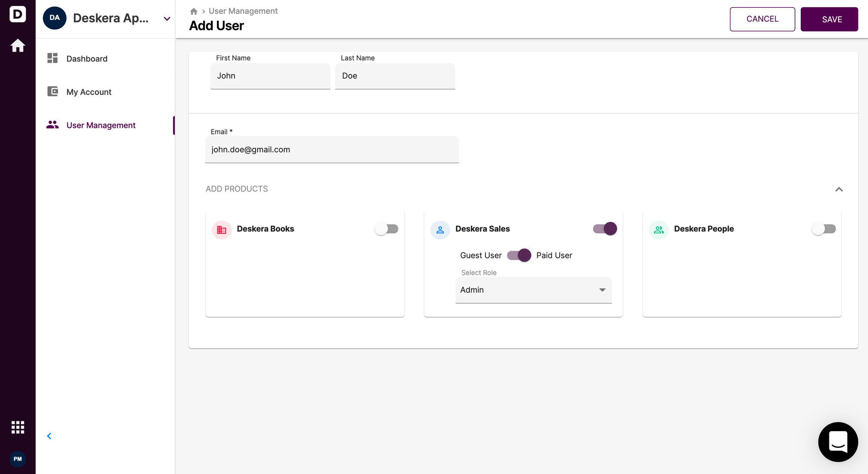Open the home icon in left rail
This screenshot has height=474, width=868.
tap(18, 46)
